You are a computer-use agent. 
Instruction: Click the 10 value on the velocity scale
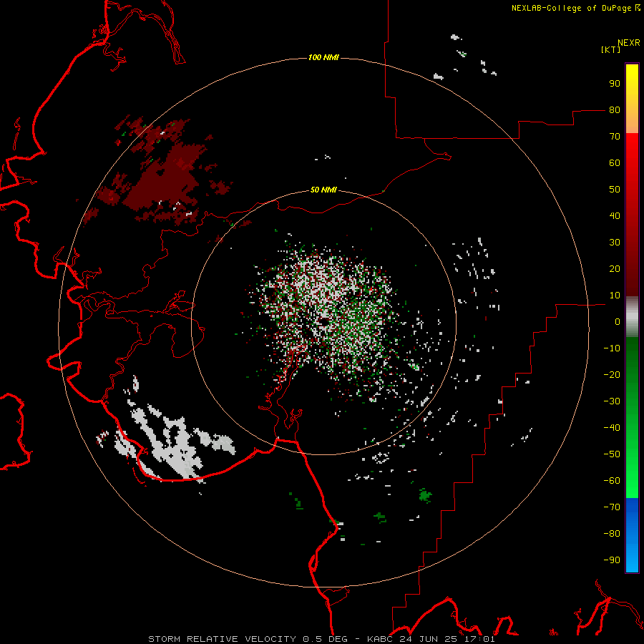coord(615,296)
